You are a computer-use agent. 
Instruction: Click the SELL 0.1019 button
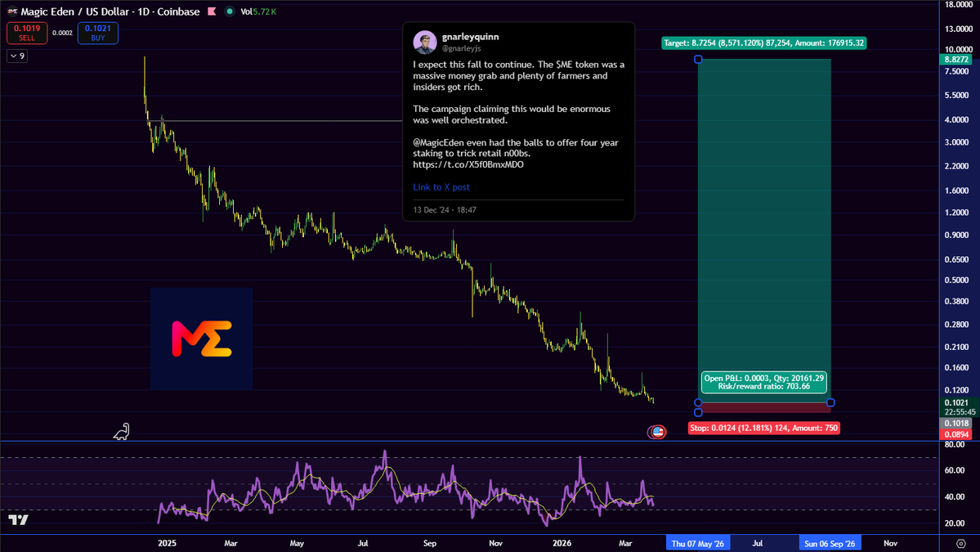[x=27, y=33]
